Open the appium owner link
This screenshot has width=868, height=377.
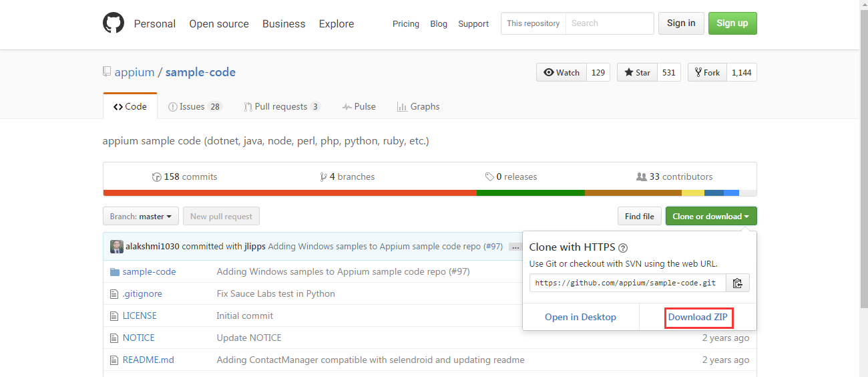(134, 72)
